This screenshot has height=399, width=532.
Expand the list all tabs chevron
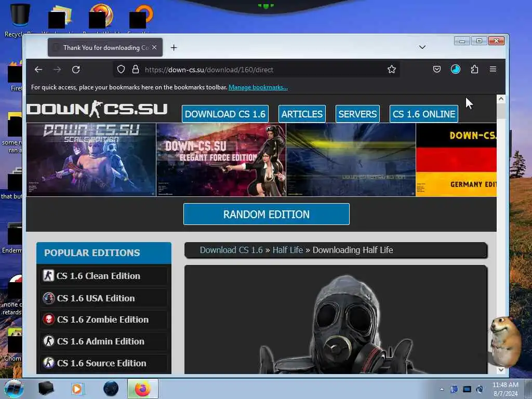tap(422, 47)
